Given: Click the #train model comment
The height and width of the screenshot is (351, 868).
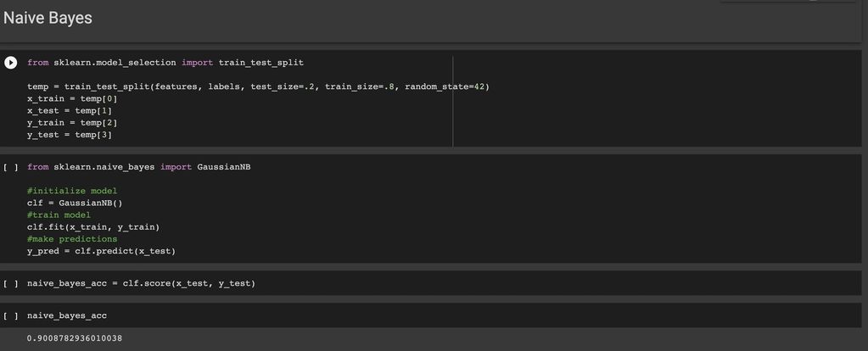Looking at the screenshot, I should pos(59,214).
